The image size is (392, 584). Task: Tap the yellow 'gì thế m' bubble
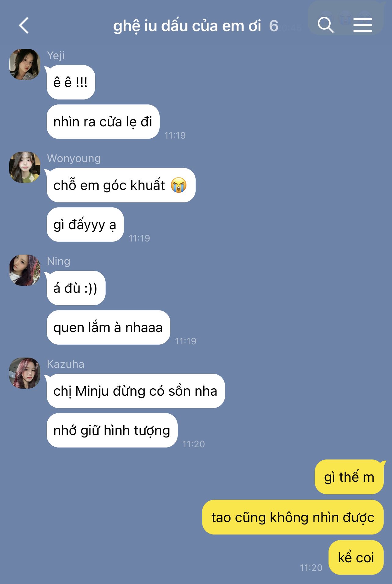(x=349, y=477)
